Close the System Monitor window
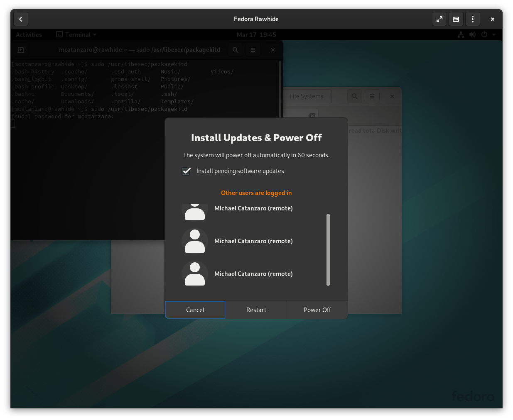This screenshot has width=513, height=420. coord(392,96)
